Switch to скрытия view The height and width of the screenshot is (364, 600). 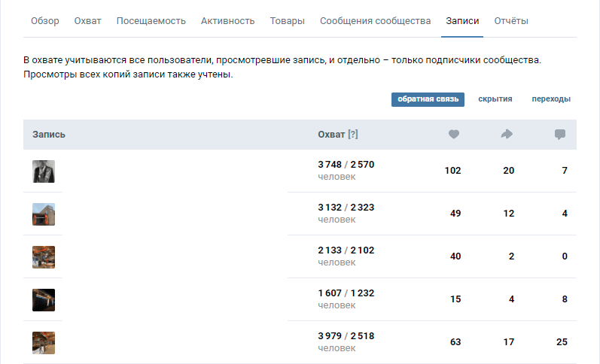point(495,99)
